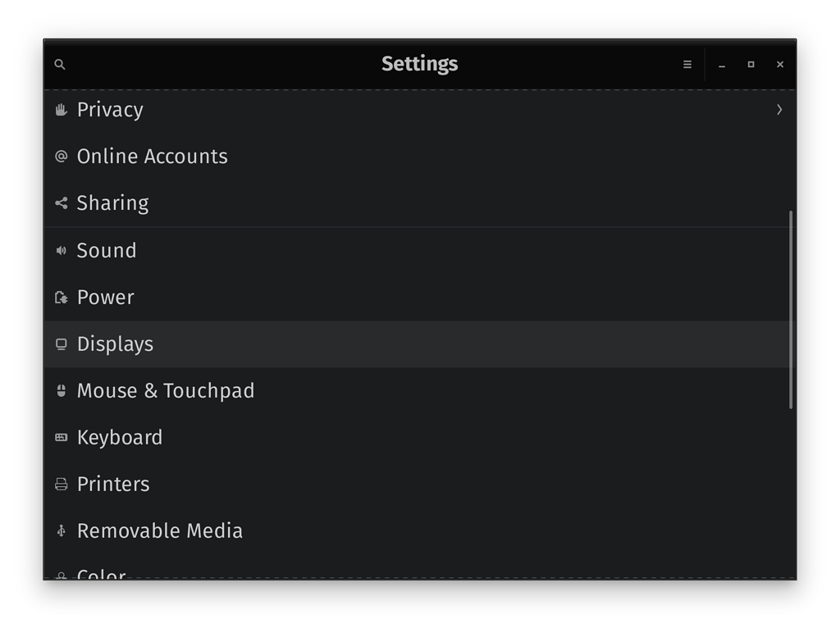Click the Privacy hand icon

61,110
